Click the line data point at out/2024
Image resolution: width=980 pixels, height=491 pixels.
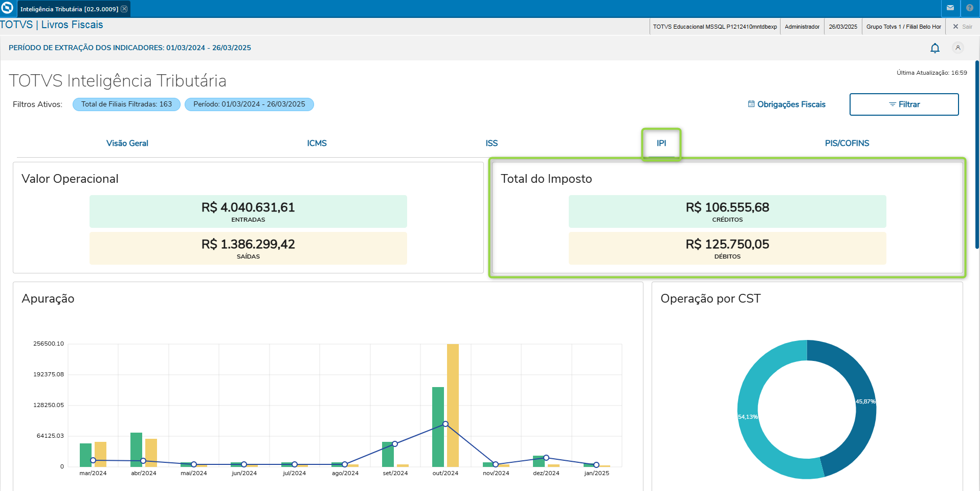[x=446, y=424]
